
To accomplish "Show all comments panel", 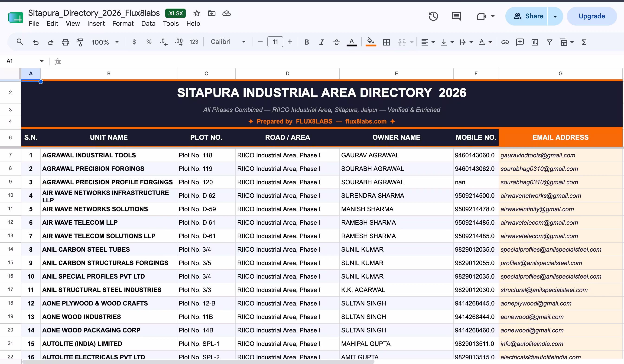I will click(x=456, y=16).
